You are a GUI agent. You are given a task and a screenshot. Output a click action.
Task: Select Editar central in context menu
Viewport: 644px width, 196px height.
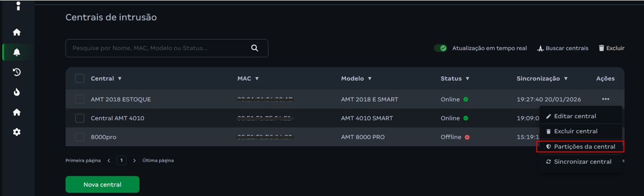click(x=575, y=116)
